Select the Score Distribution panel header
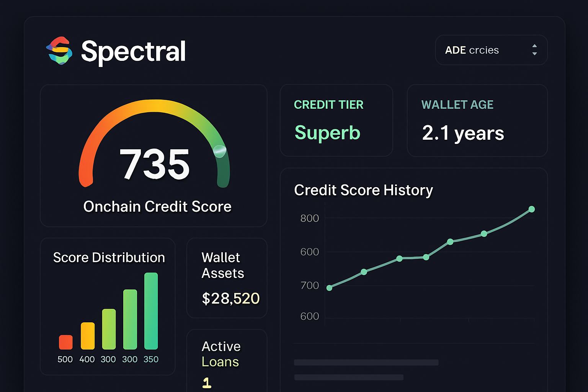 point(108,257)
